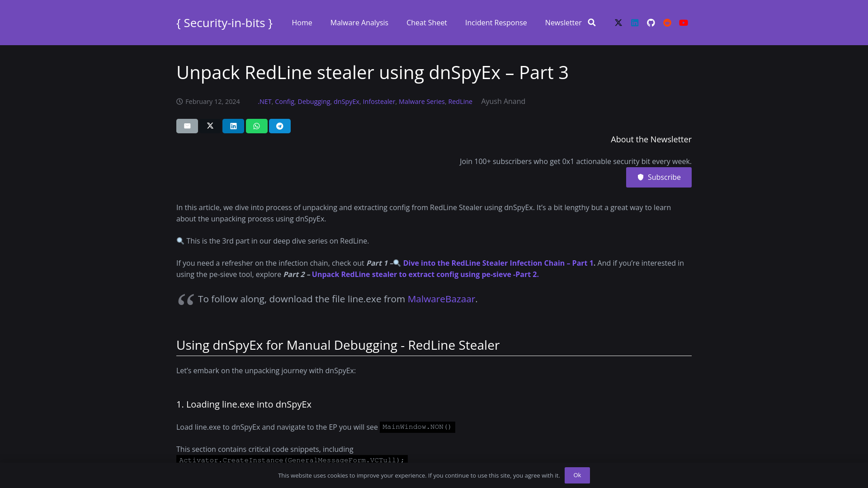The image size is (868, 488).
Task: Visit the X (Twitter) profile in header
Action: point(618,23)
